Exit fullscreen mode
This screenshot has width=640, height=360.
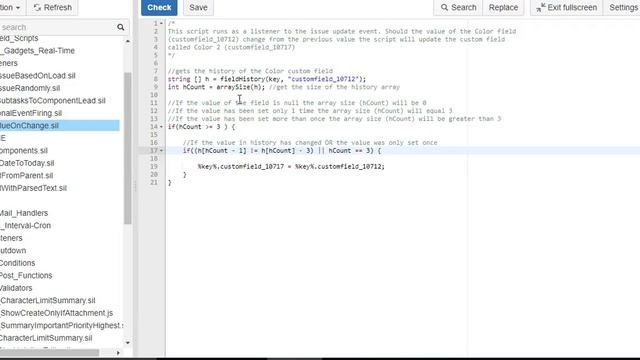(567, 7)
